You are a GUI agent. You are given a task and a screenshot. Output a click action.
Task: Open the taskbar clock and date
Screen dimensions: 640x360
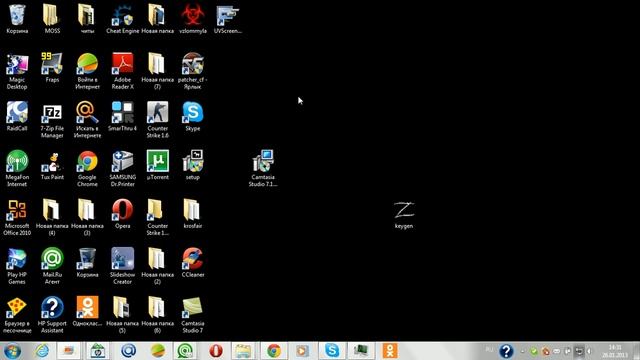coord(615,351)
